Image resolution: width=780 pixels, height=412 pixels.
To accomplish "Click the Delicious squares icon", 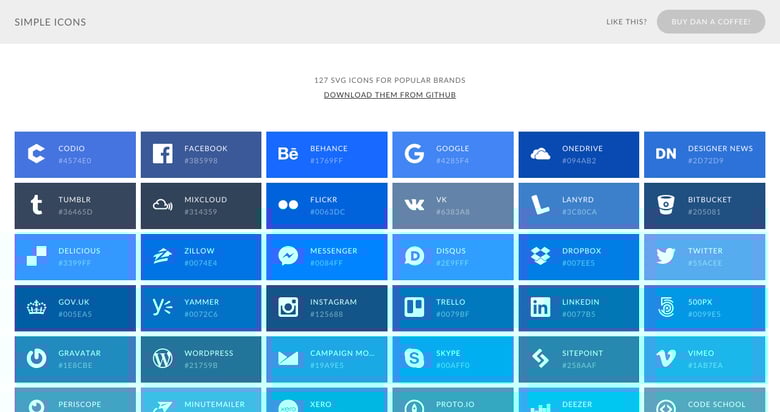I will (x=36, y=256).
